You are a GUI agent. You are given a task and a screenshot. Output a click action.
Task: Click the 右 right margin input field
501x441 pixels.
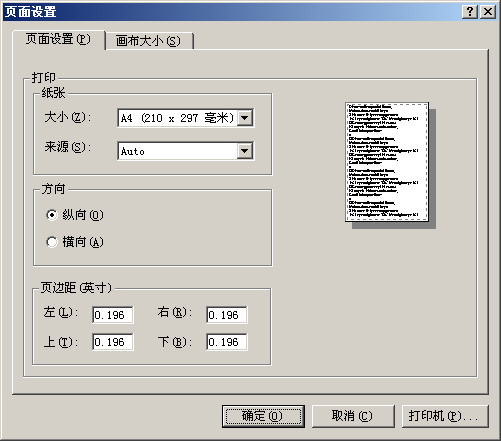point(227,315)
